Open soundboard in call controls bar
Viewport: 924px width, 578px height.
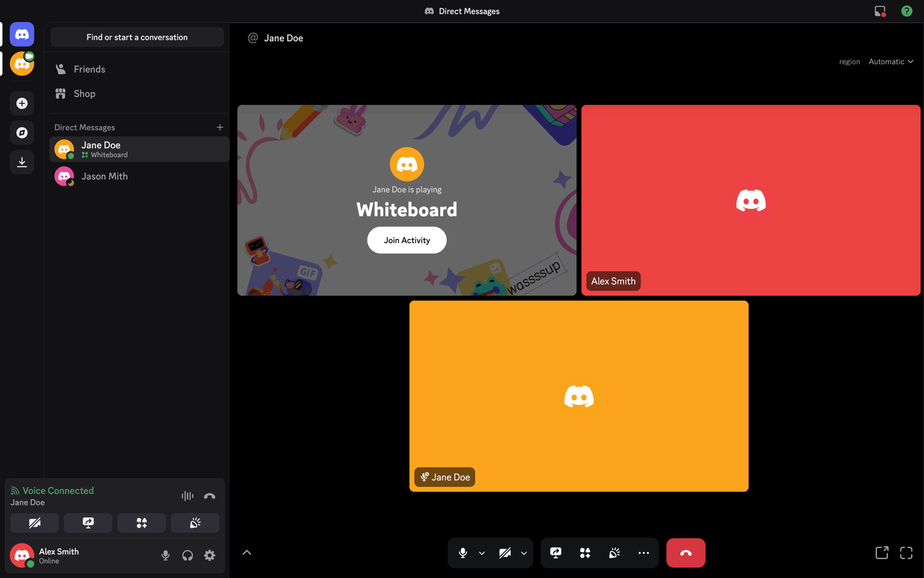615,553
